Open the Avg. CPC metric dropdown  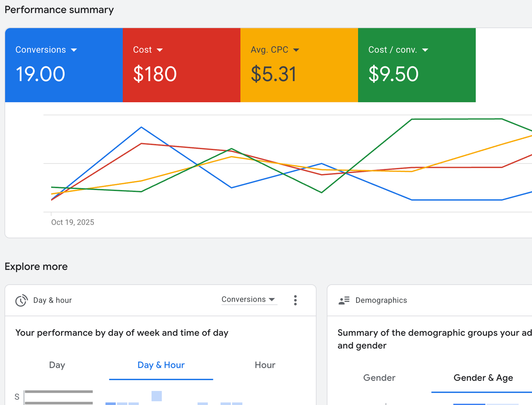click(x=296, y=50)
